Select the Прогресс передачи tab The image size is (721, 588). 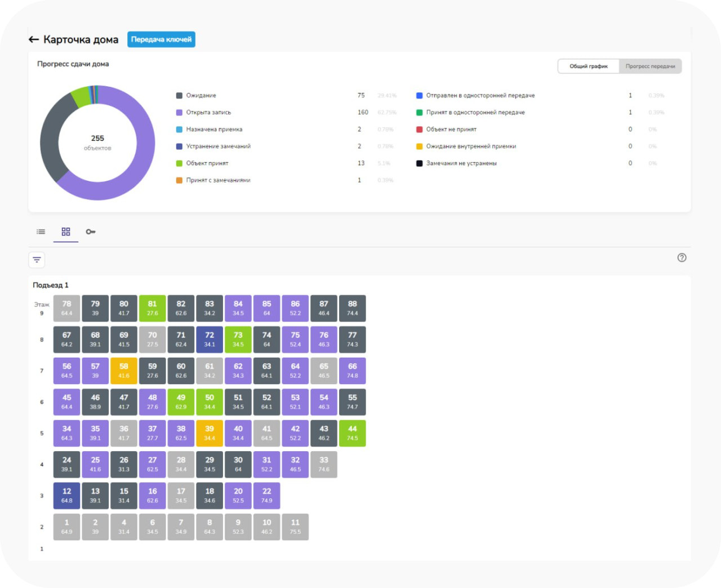pos(650,66)
